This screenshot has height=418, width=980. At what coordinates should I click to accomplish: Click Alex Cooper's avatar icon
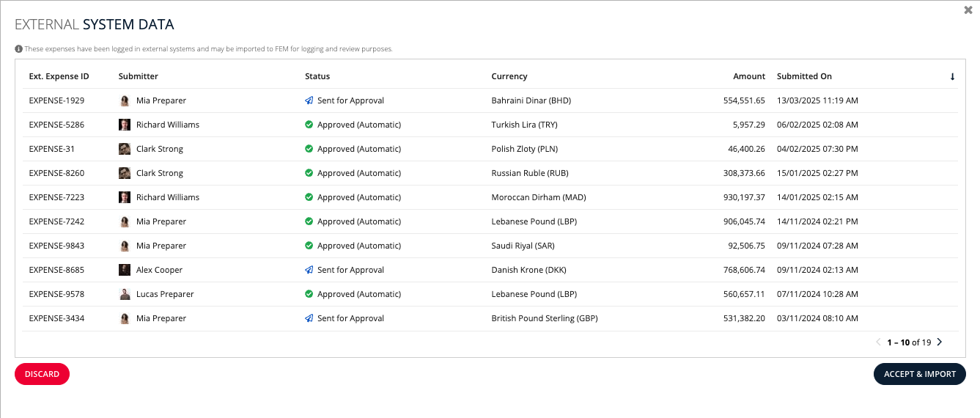point(125,270)
